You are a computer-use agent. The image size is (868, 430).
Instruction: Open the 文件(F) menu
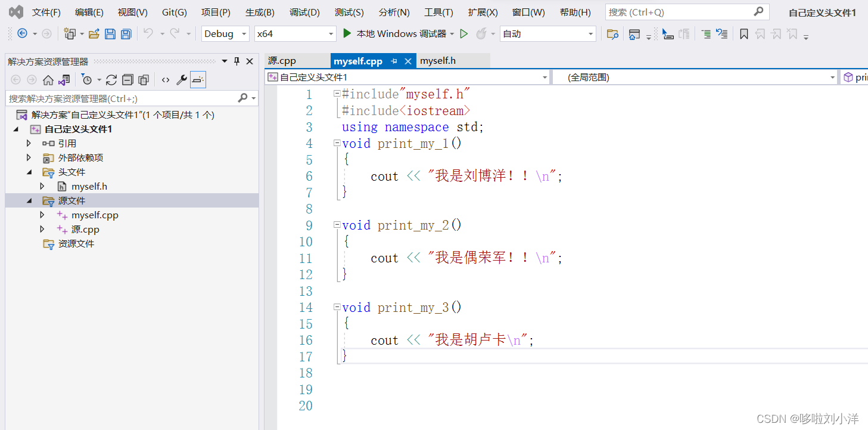[46, 12]
